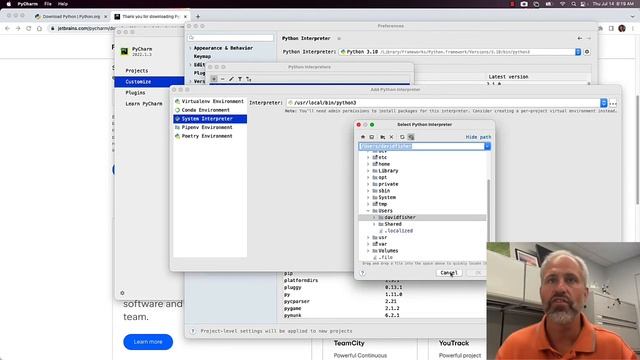
Task: Click the gear icon next to Python Interpreter
Action: pyautogui.click(x=587, y=52)
